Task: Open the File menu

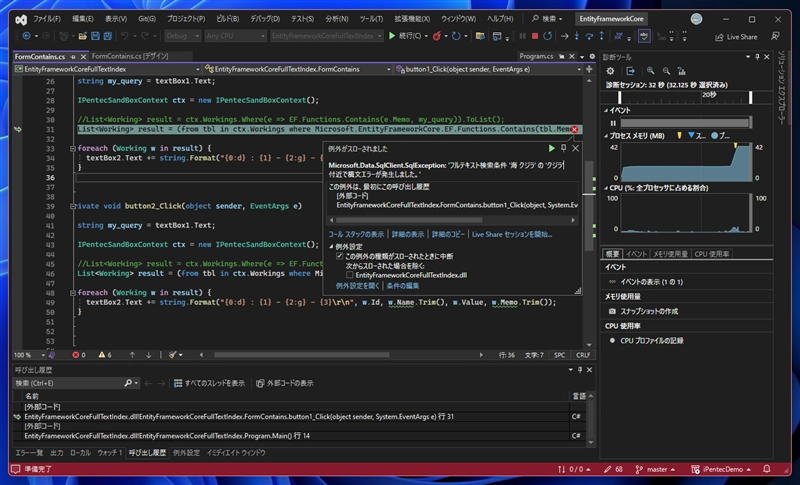Action: (47, 19)
